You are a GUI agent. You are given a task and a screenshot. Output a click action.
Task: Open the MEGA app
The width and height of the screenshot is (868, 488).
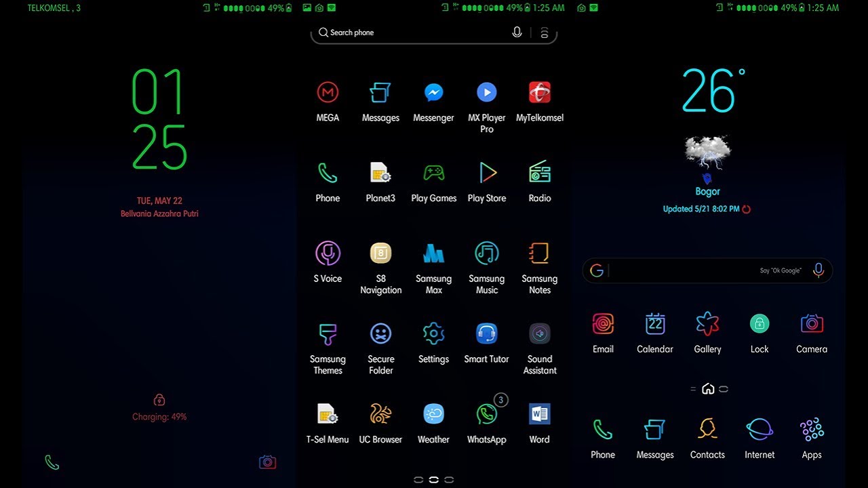tap(328, 92)
